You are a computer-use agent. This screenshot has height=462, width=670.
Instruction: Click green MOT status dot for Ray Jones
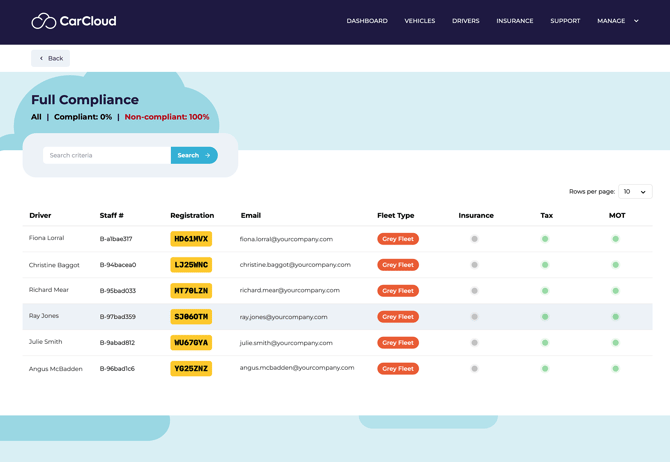tap(615, 317)
